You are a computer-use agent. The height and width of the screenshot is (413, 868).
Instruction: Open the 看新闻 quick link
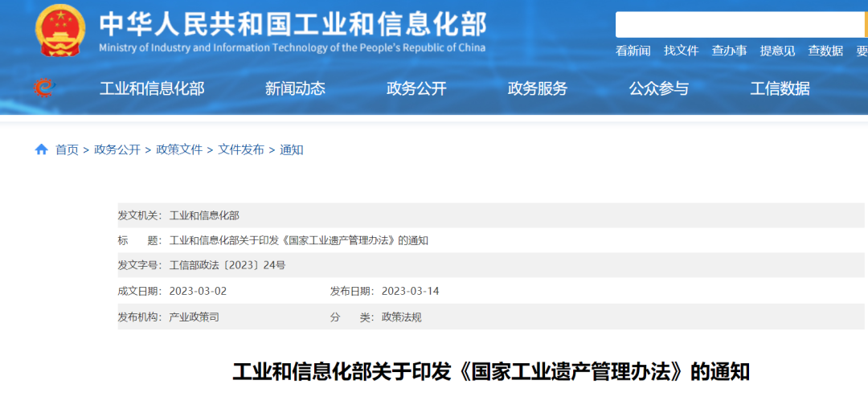click(633, 51)
